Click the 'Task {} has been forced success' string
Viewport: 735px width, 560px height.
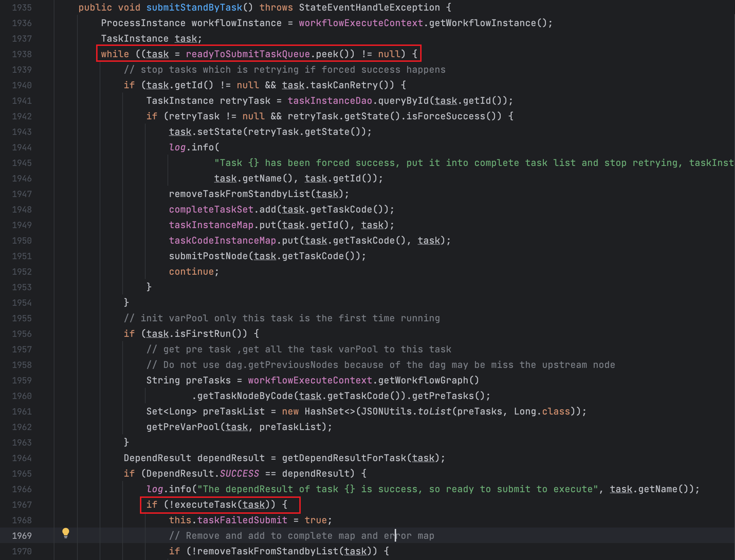tap(474, 163)
